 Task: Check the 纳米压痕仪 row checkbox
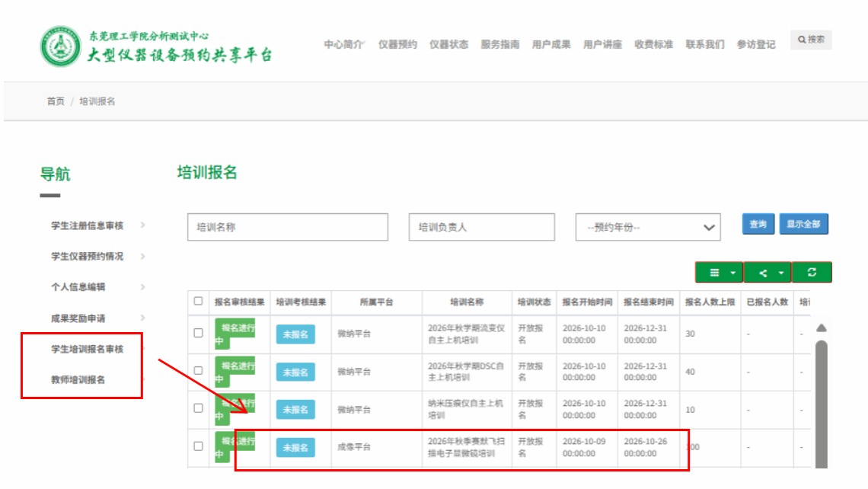tap(198, 408)
